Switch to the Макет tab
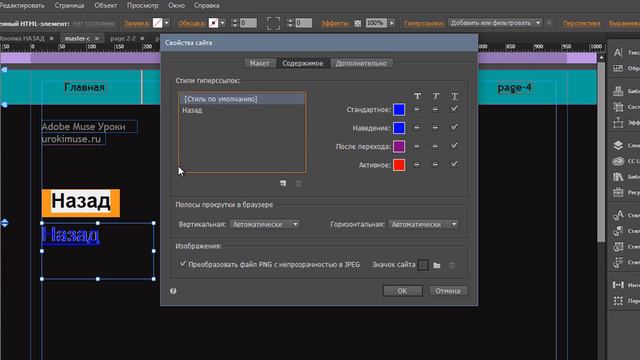The image size is (640, 360). pyautogui.click(x=260, y=63)
